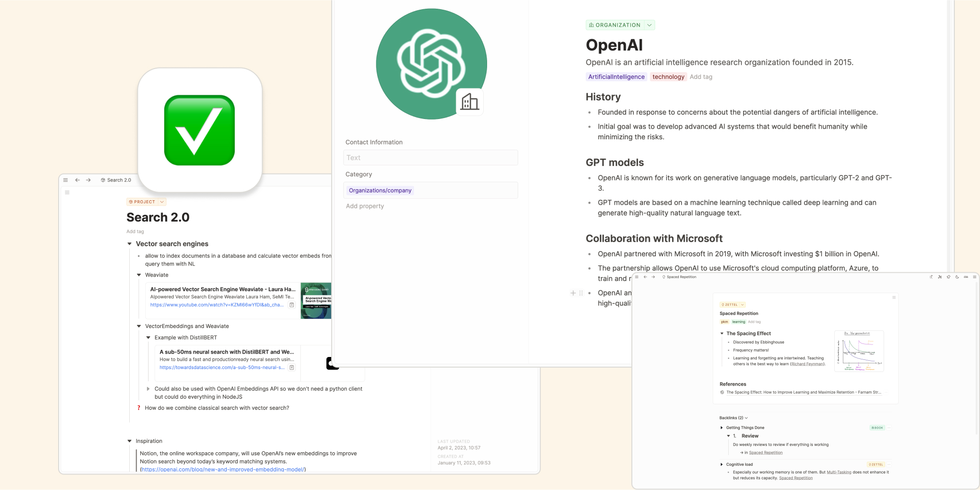
Task: Click the plus icon to add block
Action: pyautogui.click(x=573, y=293)
